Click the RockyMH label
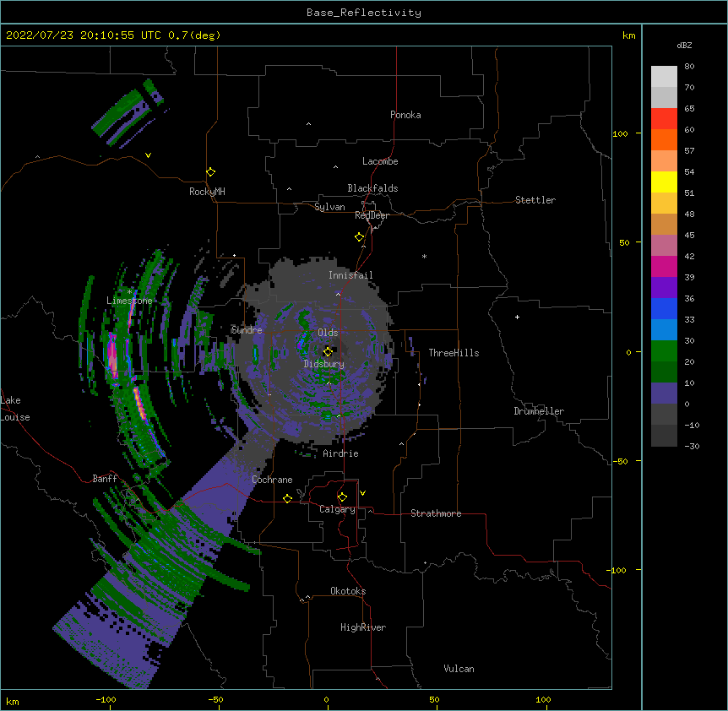This screenshot has height=711, width=728. pyautogui.click(x=207, y=191)
